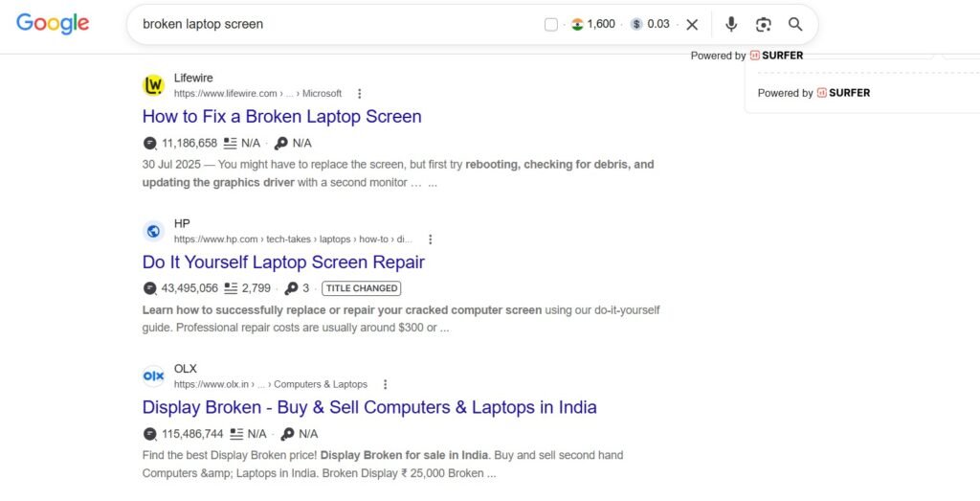Click the magnifying glass search button
Screen dimensions: 980x501
(795, 24)
